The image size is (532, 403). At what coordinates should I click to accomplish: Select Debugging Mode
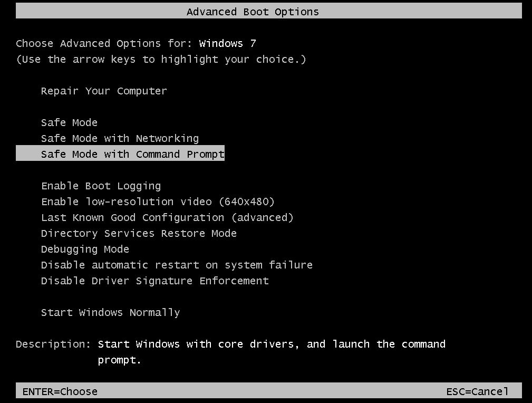click(x=85, y=249)
